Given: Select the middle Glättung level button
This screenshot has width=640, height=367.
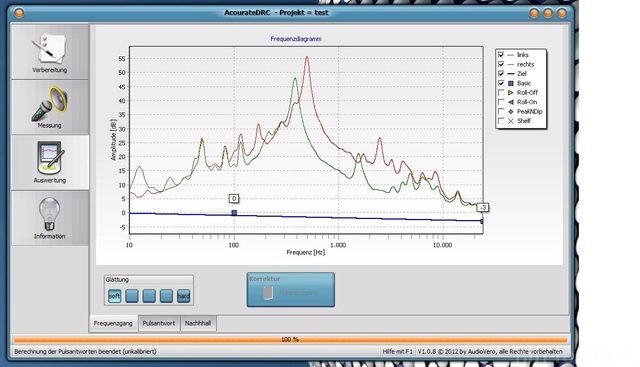Looking at the screenshot, I should tap(149, 296).
